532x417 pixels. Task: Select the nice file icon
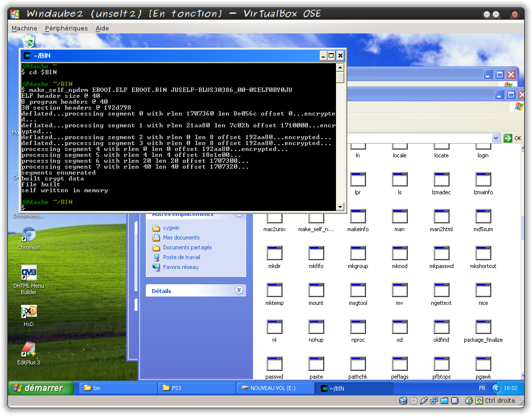click(483, 290)
